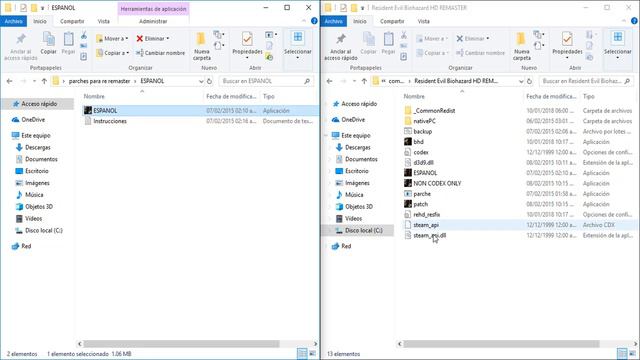Open Copiar a dropdown in ESPANOL window
This screenshot has width=640, height=360.
coord(113,53)
